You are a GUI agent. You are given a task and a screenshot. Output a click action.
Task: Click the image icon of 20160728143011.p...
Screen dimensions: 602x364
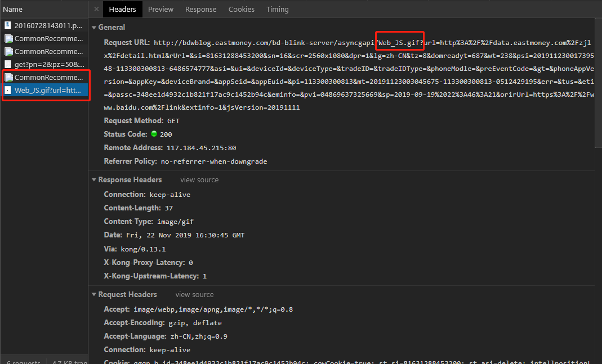[x=8, y=26]
